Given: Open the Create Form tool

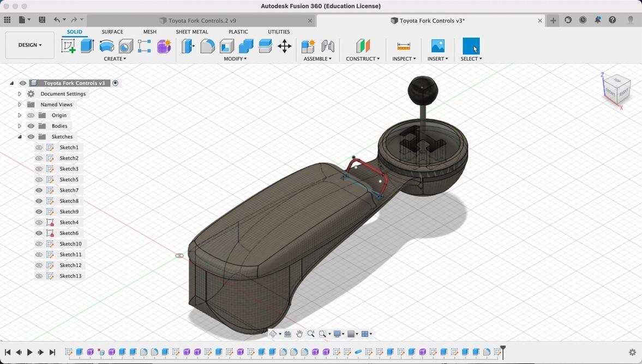Looking at the screenshot, I should (164, 46).
